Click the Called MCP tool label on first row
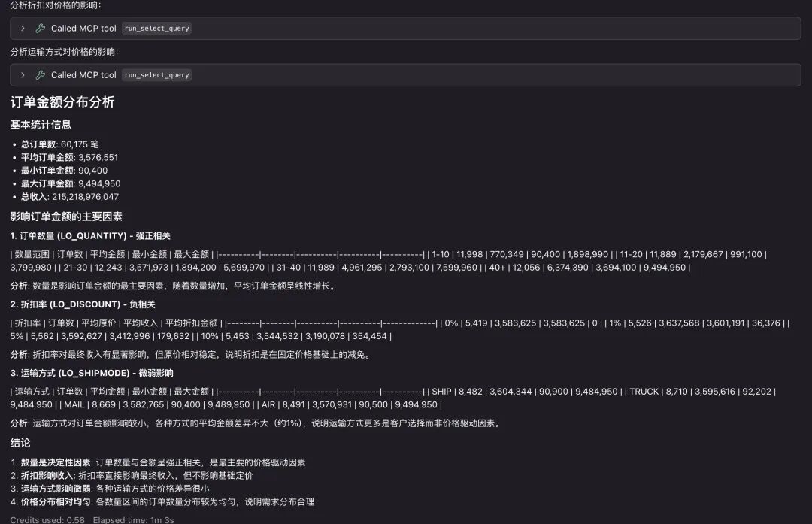812x524 pixels. [x=84, y=28]
